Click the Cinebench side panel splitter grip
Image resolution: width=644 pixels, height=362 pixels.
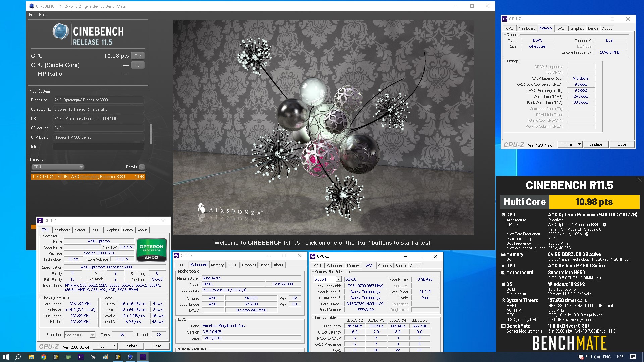(x=151, y=134)
